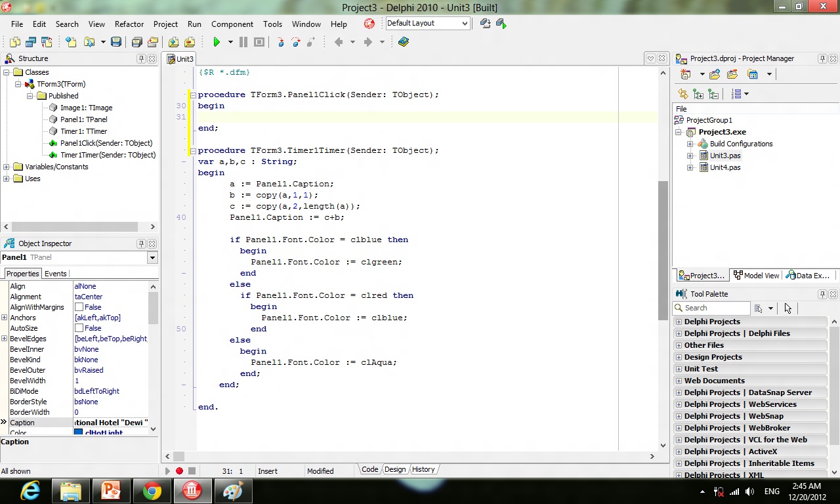Click the Save disk icon in toolbar

pyautogui.click(x=116, y=42)
